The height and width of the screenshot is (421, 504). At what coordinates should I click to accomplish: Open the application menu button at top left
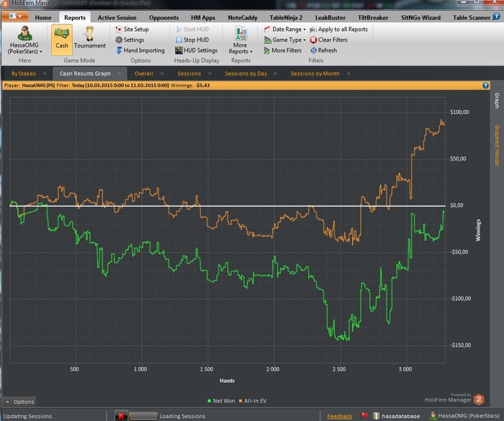pyautogui.click(x=15, y=16)
